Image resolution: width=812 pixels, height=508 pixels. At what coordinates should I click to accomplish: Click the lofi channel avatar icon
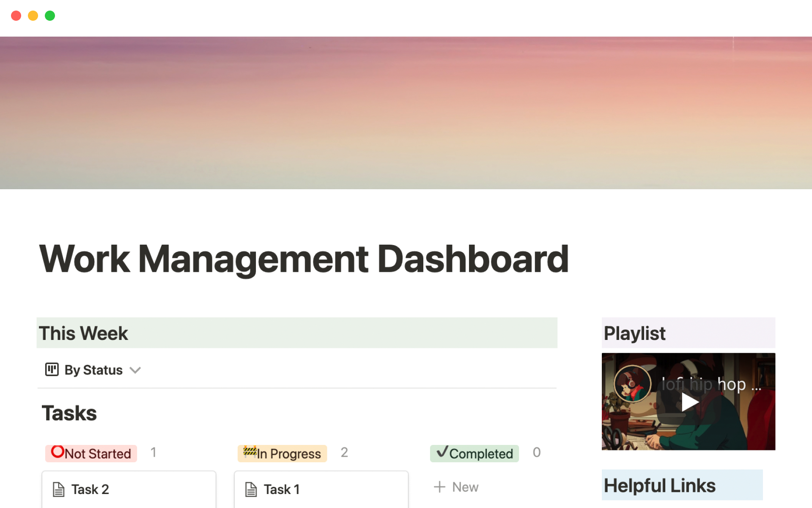pos(632,384)
